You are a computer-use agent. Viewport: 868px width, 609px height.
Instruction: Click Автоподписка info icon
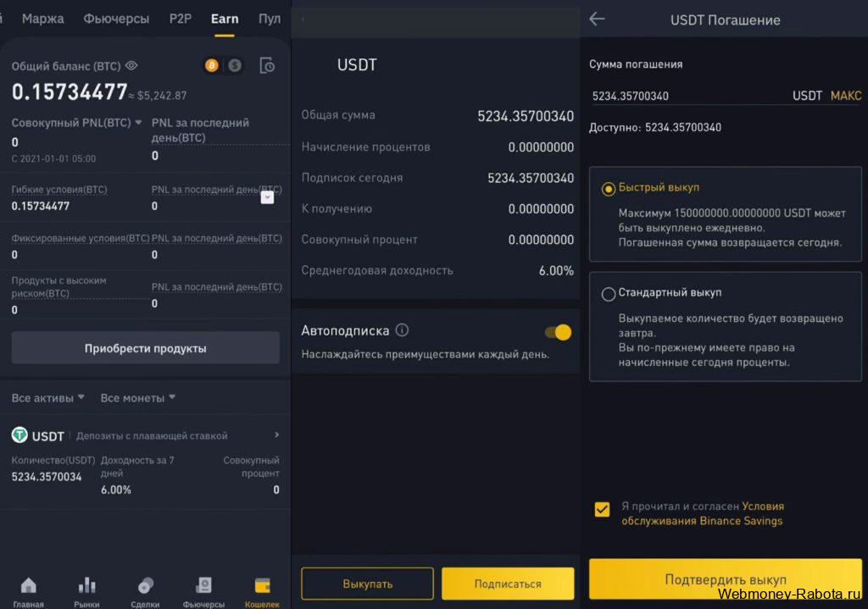click(x=403, y=330)
